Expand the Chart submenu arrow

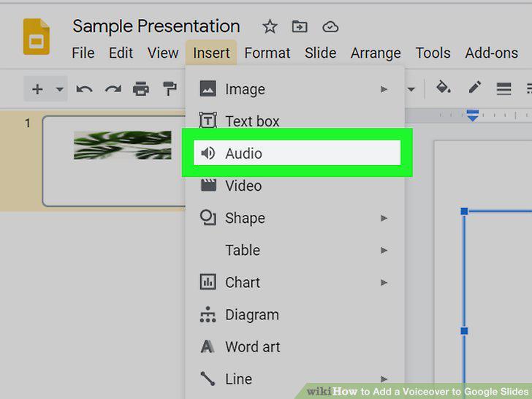click(x=384, y=282)
